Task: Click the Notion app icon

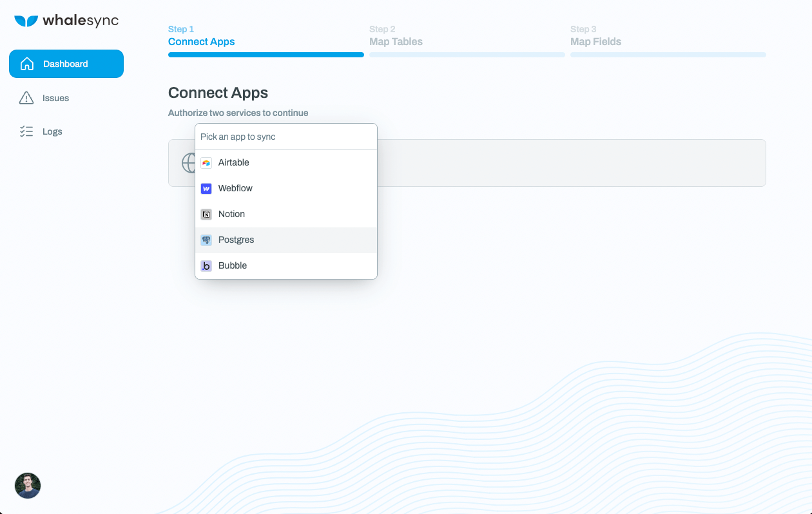Action: click(206, 214)
